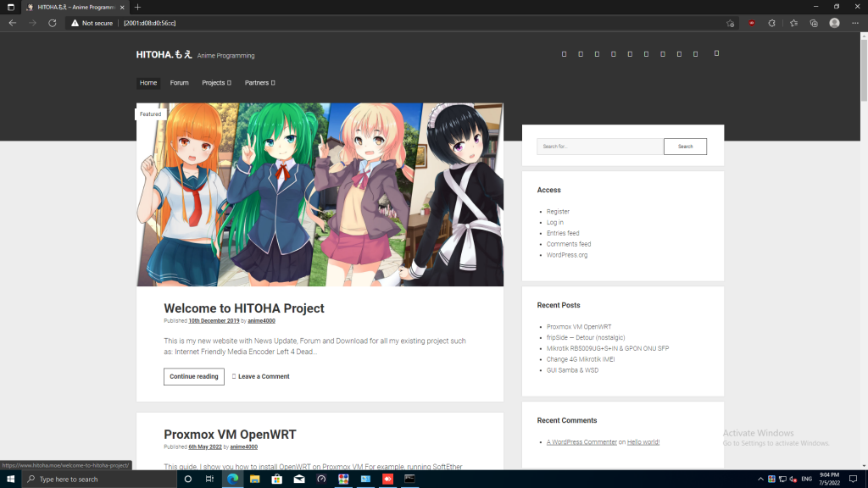This screenshot has height=488, width=868.
Task: Open the Register link under Access
Action: 558,211
